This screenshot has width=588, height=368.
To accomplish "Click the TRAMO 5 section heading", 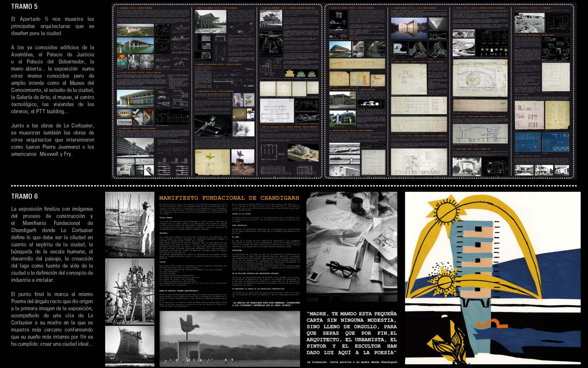I will click(24, 6).
